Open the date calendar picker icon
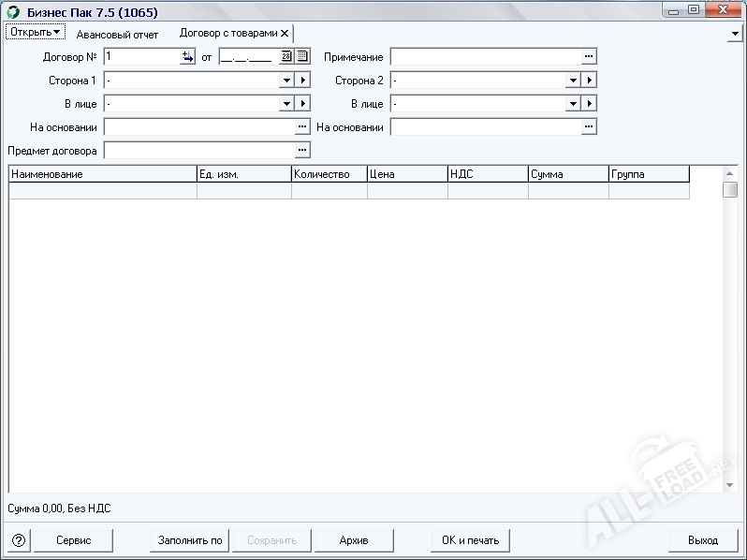Viewport: 747px width, 560px height. [x=286, y=57]
